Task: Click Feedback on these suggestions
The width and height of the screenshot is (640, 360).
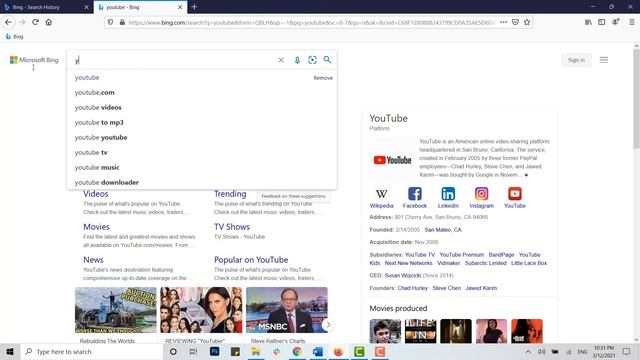Action: point(293,196)
